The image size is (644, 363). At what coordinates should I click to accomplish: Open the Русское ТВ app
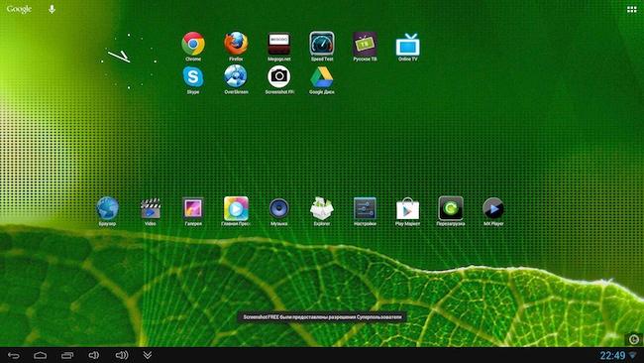[365, 44]
